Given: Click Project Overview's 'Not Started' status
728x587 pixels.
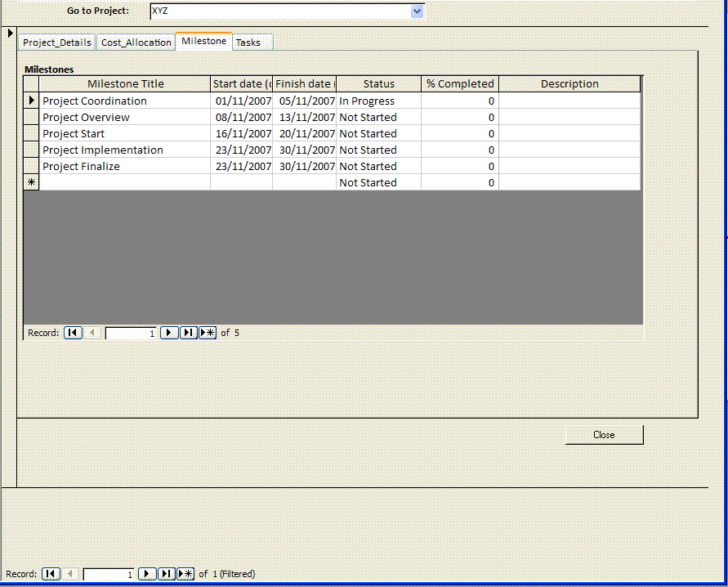Looking at the screenshot, I should coord(379,117).
